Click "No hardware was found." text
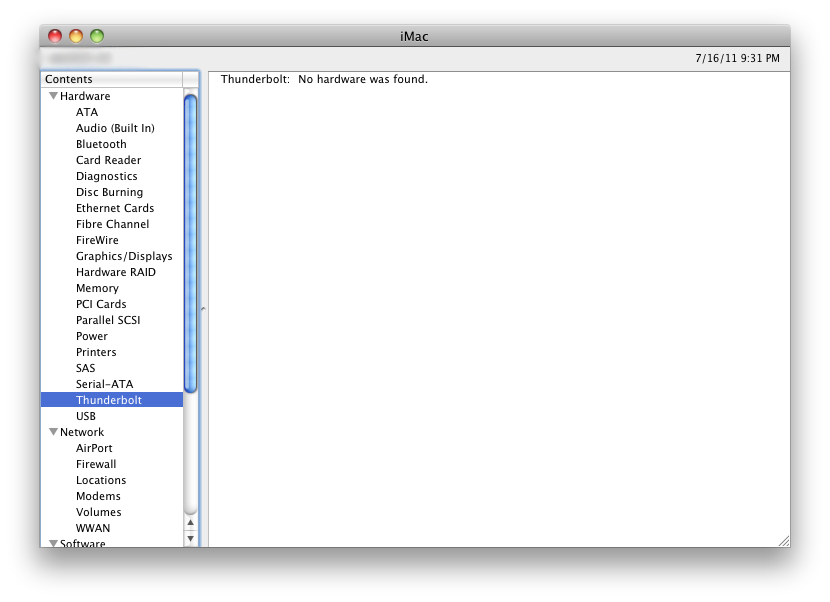This screenshot has width=830, height=602. pyautogui.click(x=363, y=79)
